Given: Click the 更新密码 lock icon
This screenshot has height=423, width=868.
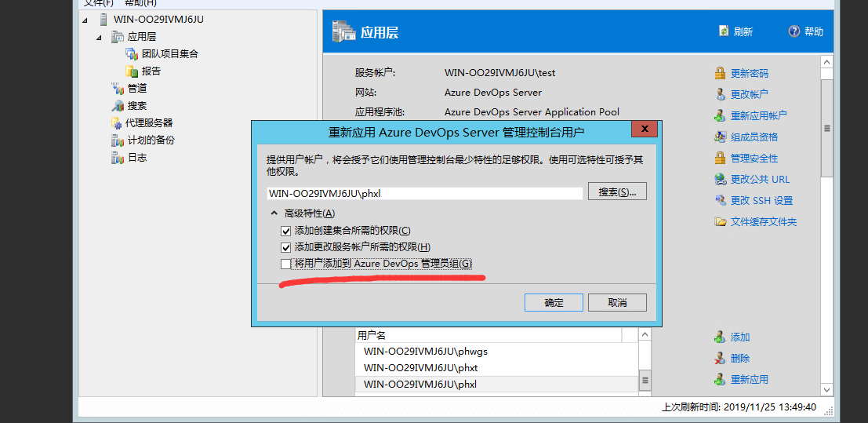Looking at the screenshot, I should [x=720, y=73].
